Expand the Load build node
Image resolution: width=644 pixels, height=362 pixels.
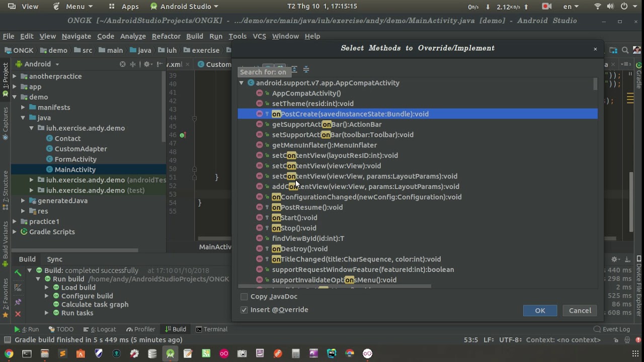point(47,288)
